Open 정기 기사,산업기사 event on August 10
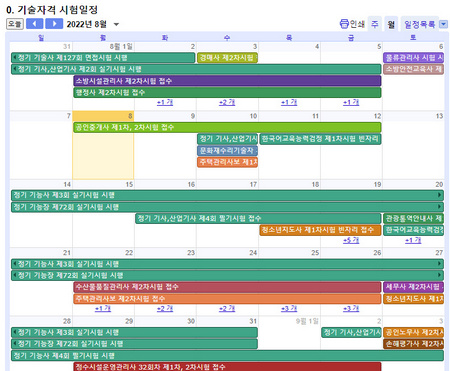The height and width of the screenshot is (371, 450). point(227,139)
